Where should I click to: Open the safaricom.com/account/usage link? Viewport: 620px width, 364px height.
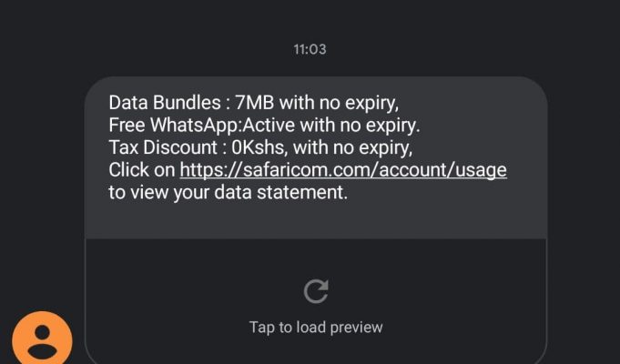point(343,170)
